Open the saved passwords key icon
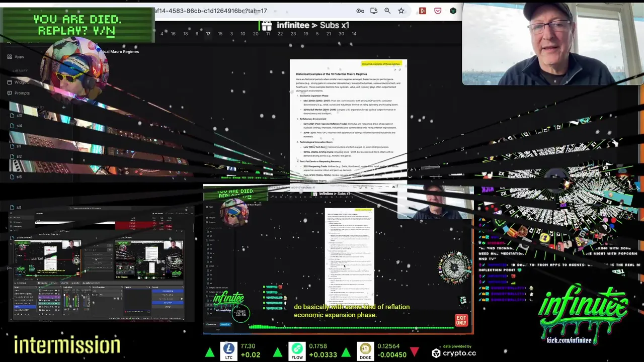 (x=360, y=11)
